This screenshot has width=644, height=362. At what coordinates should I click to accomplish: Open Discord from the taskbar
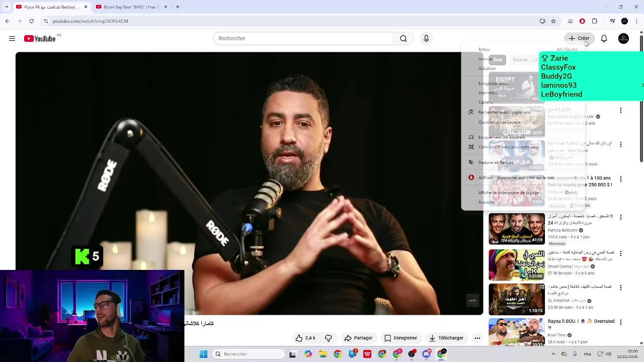(427, 354)
